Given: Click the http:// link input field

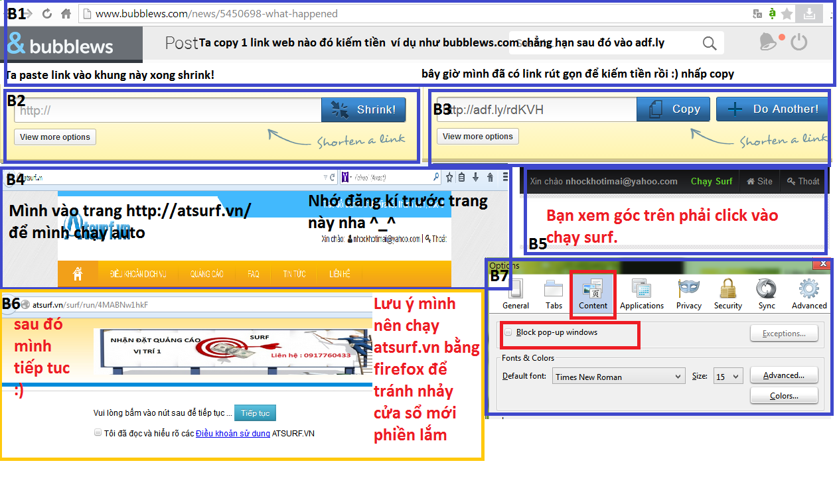Looking at the screenshot, I should tap(168, 110).
